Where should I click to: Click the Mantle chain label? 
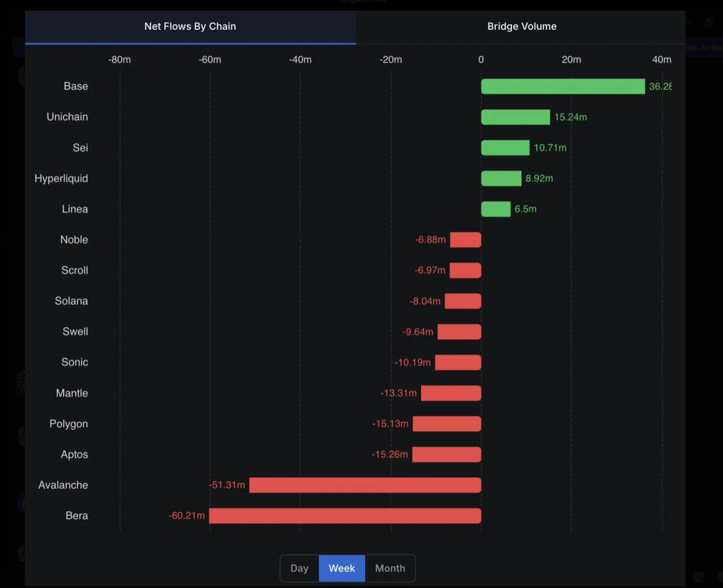click(72, 393)
